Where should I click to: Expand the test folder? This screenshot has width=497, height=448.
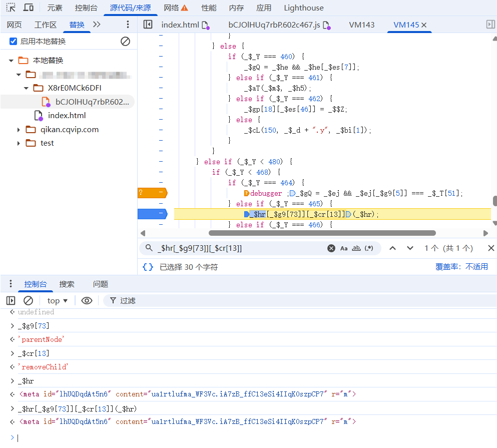click(19, 143)
